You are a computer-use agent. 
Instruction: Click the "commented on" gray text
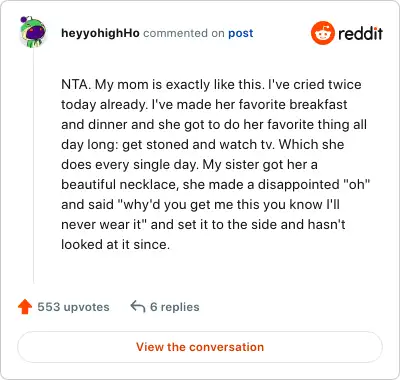coord(184,33)
